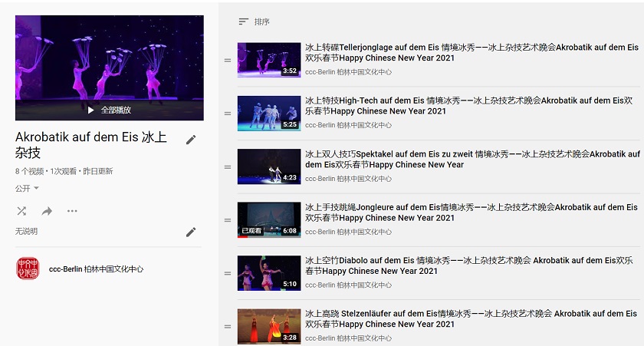
Task: Click the reorder handle beside High-Tech video
Action: 228,114
